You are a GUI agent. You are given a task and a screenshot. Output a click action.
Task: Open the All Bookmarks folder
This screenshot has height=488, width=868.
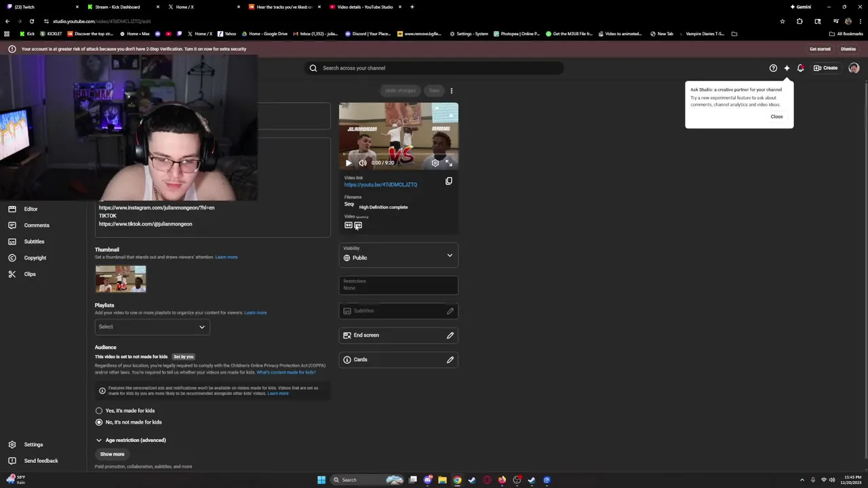click(846, 34)
